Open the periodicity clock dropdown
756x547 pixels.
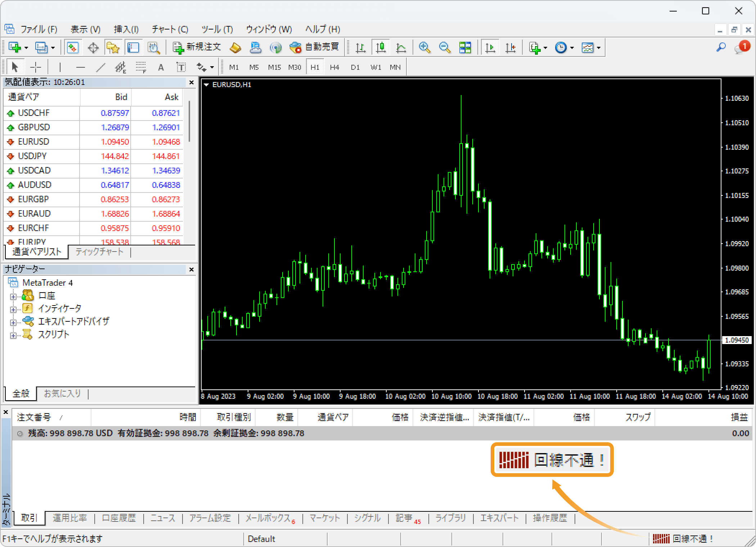point(564,48)
